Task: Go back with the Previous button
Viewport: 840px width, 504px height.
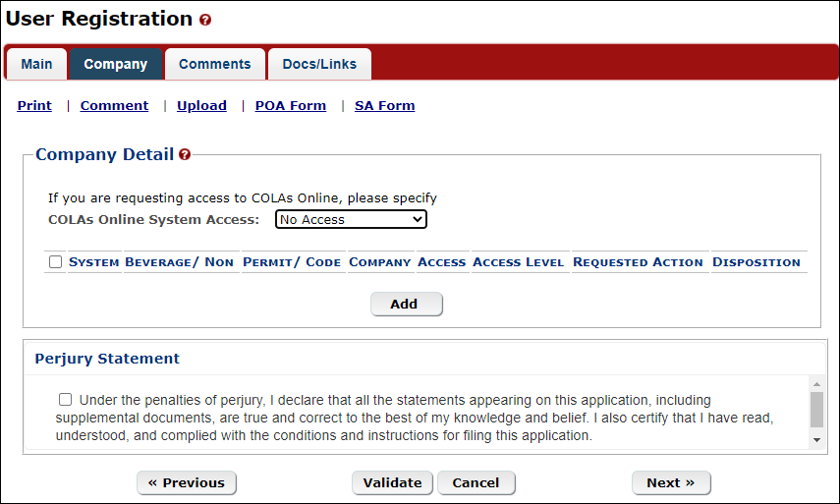Action: tap(187, 482)
